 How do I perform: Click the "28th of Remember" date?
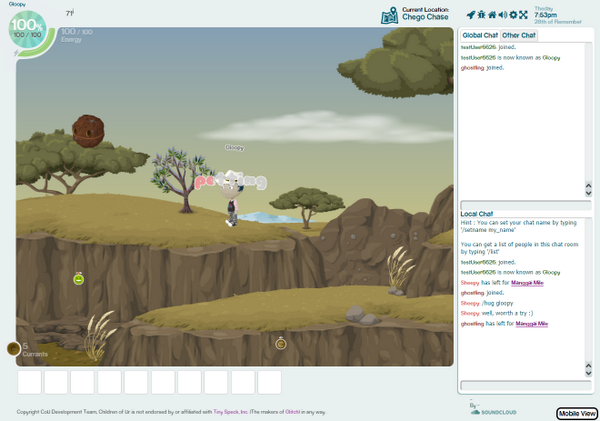coord(558,22)
